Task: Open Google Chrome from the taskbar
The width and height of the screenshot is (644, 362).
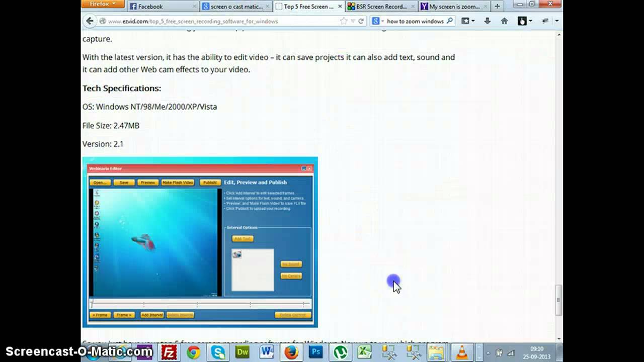Action: pos(193,352)
